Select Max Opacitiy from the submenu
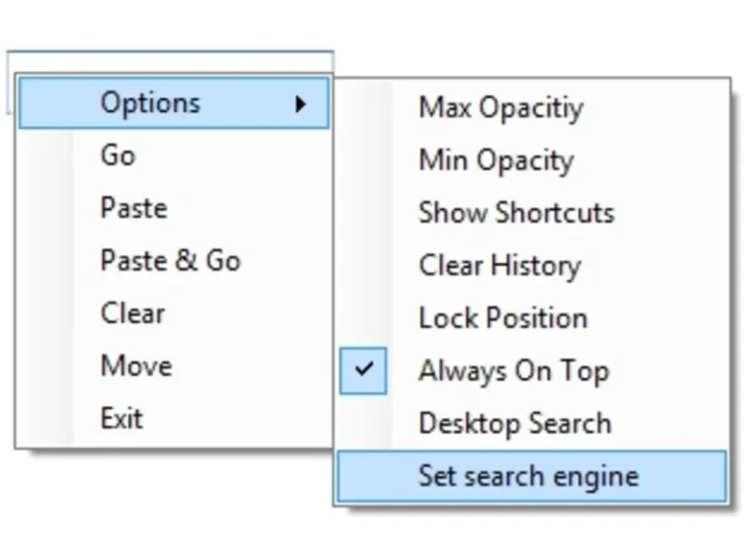The image size is (747, 560). click(x=500, y=107)
